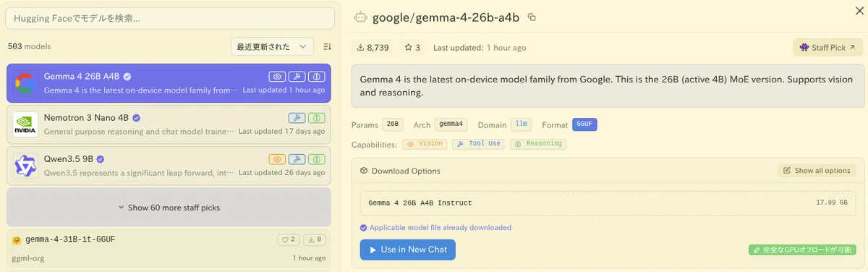Toggle the sort order icon
Viewport: 868px width, 272px height.
click(327, 46)
